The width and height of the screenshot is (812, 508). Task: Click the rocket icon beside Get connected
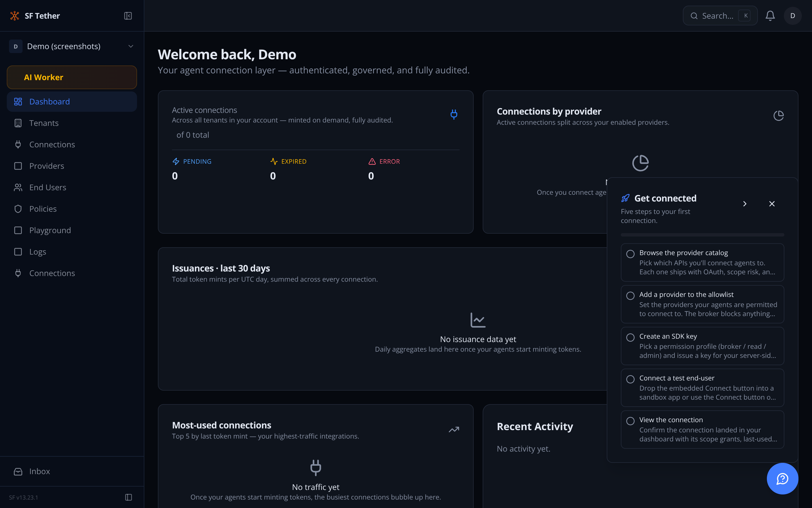(x=625, y=198)
